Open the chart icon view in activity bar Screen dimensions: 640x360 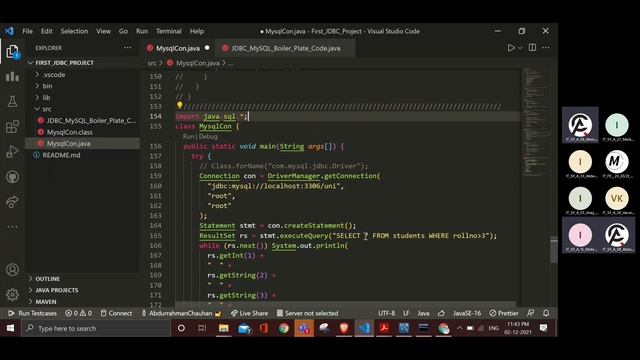tap(12, 76)
